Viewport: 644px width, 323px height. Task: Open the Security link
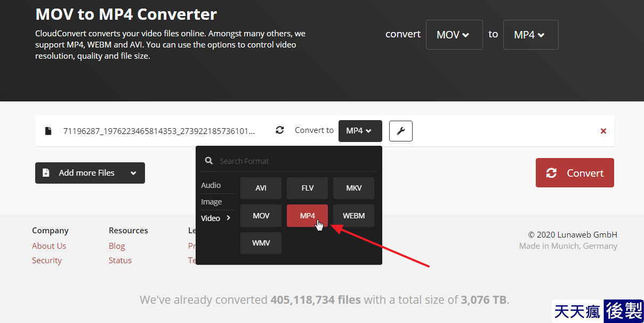click(x=47, y=260)
